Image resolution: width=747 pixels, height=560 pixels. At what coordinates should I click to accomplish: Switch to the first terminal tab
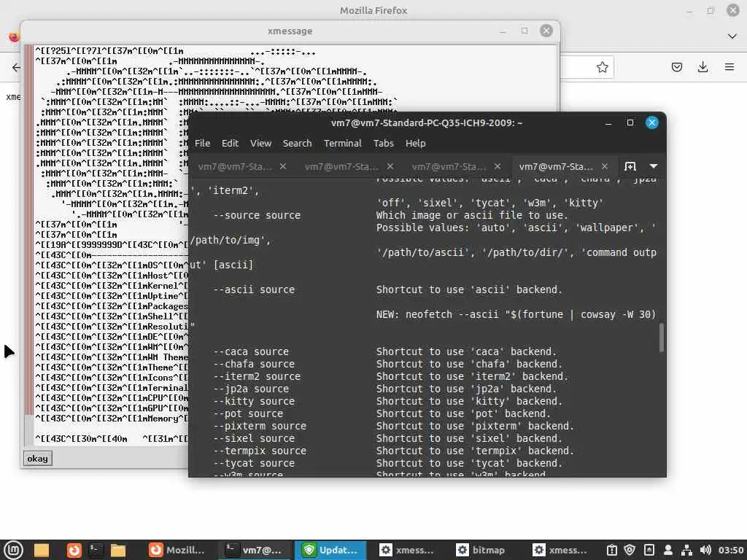coord(236,167)
